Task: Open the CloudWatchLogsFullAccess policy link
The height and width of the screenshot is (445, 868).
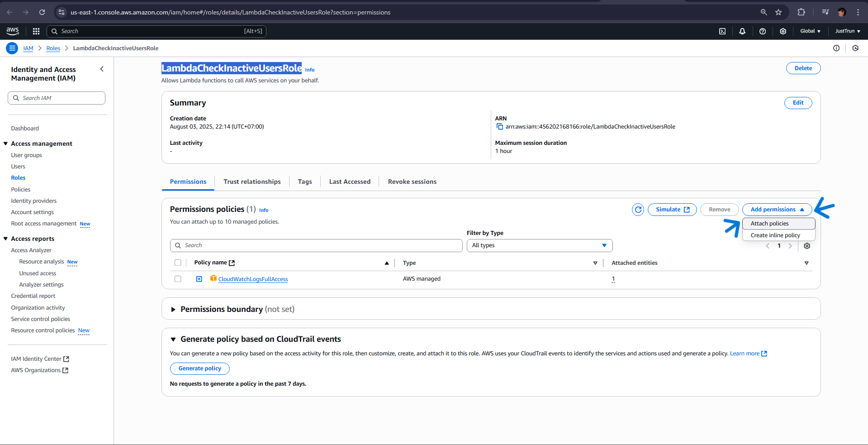Action: point(253,279)
